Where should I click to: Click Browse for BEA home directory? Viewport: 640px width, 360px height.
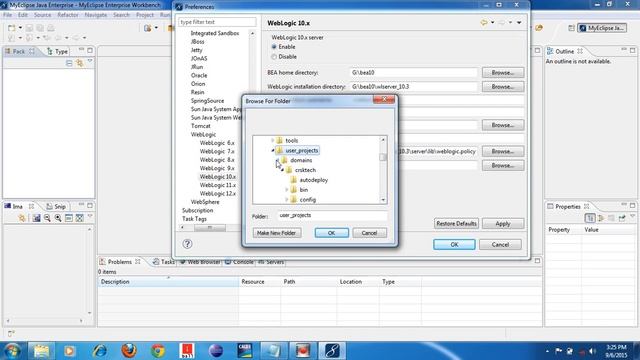tap(503, 73)
